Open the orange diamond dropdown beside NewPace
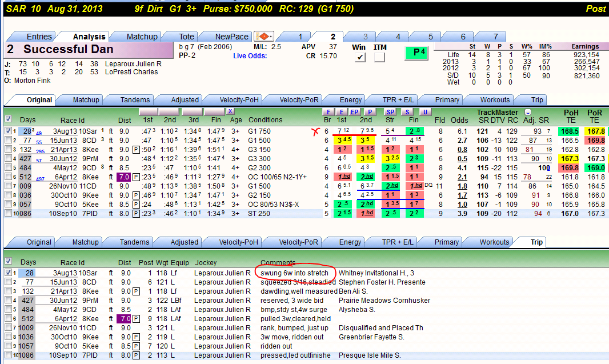Screen dimensions: 609x364 click(264, 37)
